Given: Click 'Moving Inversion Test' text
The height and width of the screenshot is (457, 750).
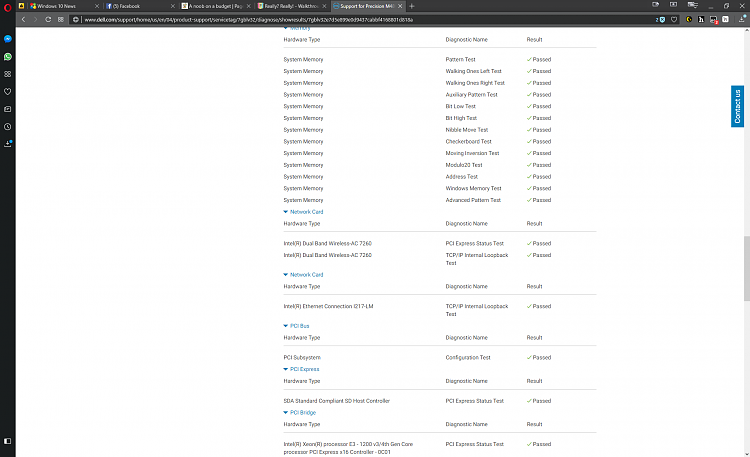Looking at the screenshot, I should click(x=473, y=154).
